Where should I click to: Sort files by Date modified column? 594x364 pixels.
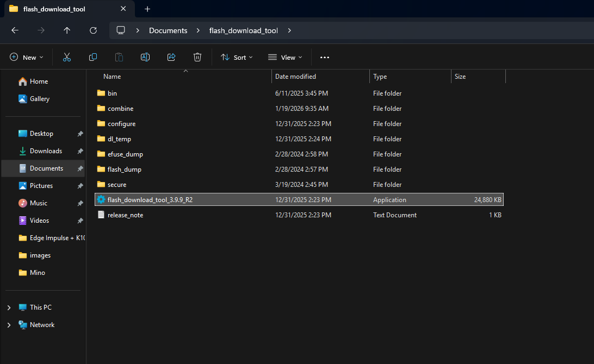[x=295, y=76]
